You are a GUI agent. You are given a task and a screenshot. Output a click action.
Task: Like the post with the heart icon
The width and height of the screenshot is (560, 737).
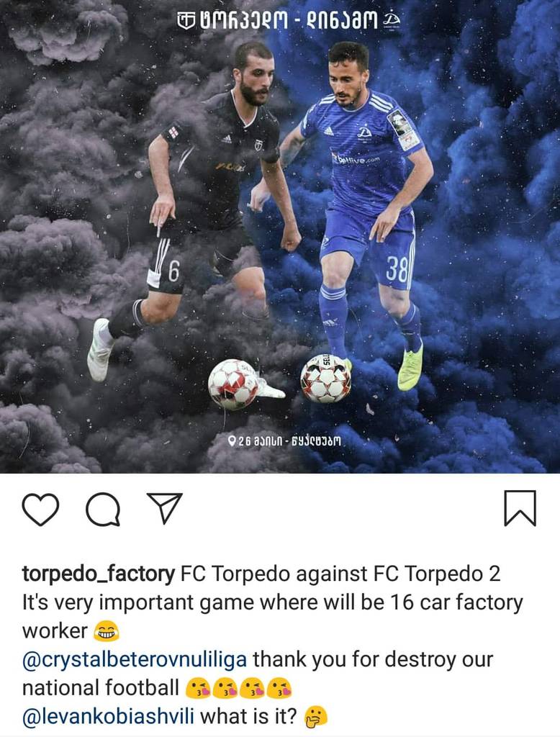pyautogui.click(x=41, y=509)
